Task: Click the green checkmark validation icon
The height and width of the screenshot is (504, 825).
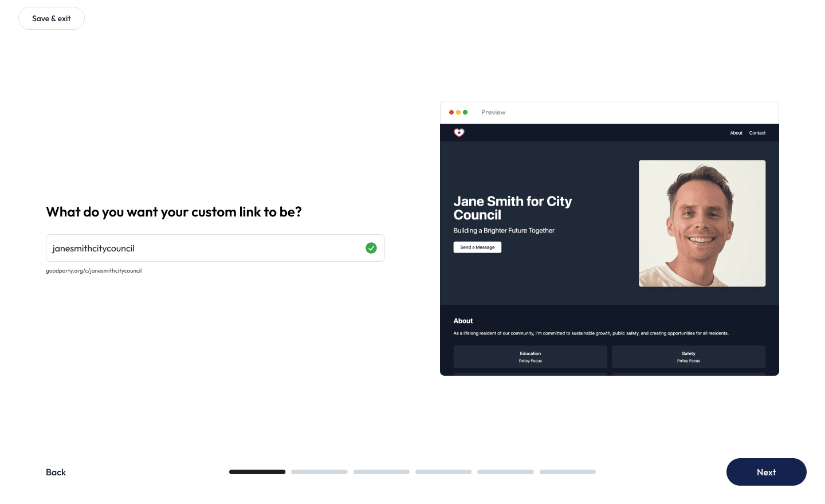Action: pos(371,248)
